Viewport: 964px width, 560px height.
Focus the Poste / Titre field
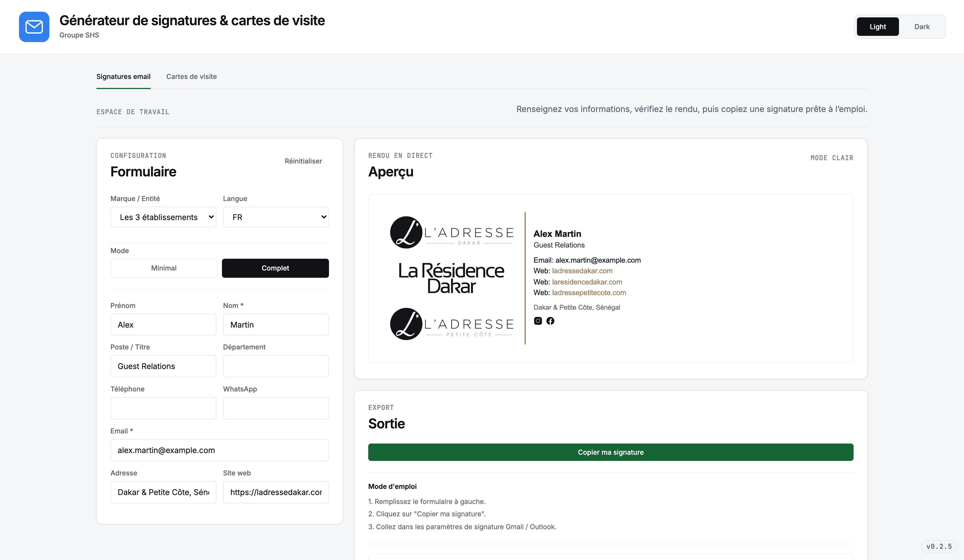click(163, 366)
